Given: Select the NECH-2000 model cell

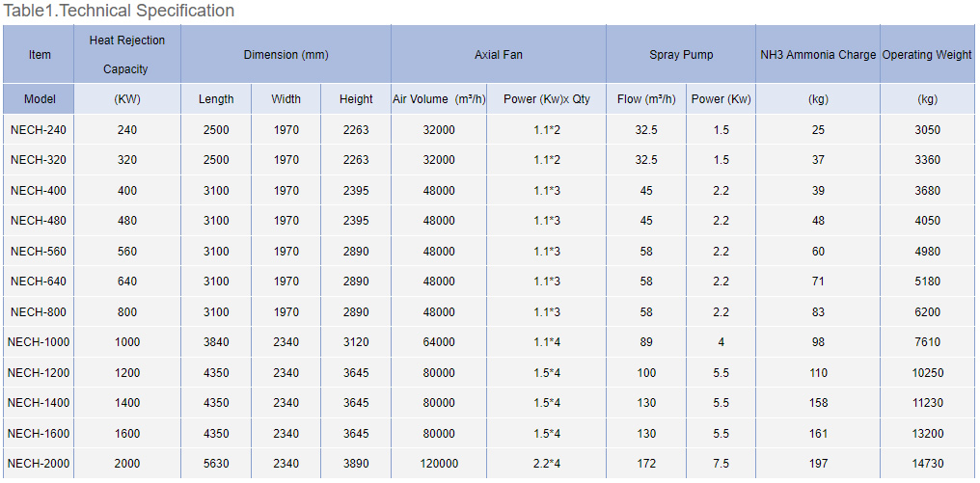Looking at the screenshot, I should (x=40, y=464).
